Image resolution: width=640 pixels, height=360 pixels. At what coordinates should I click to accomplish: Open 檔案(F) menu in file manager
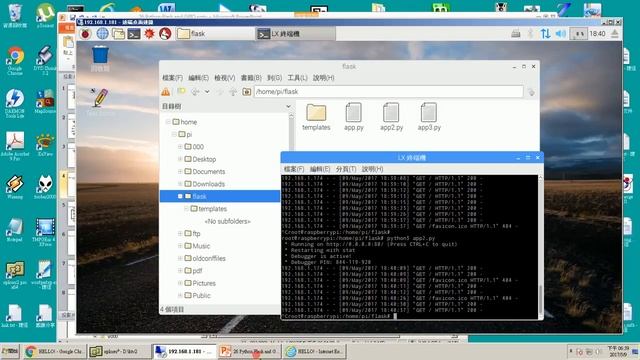click(x=172, y=78)
